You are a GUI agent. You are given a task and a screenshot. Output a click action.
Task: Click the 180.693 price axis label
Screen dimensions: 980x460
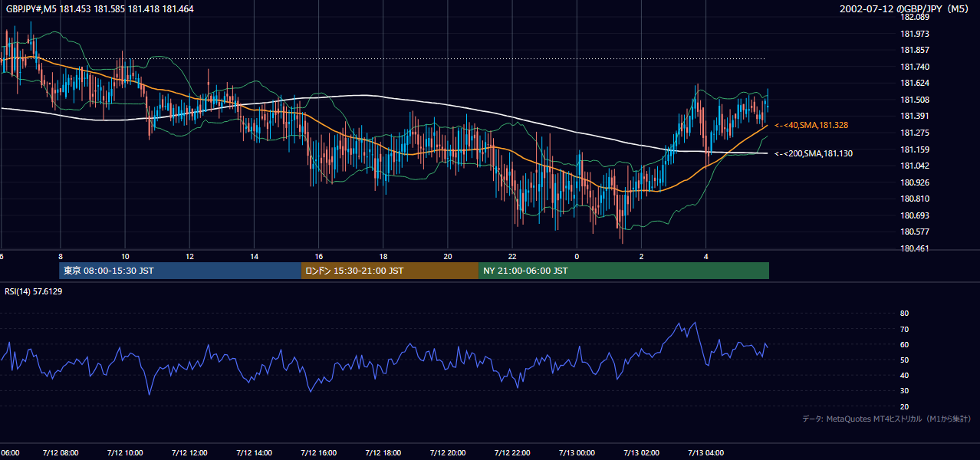(x=915, y=215)
